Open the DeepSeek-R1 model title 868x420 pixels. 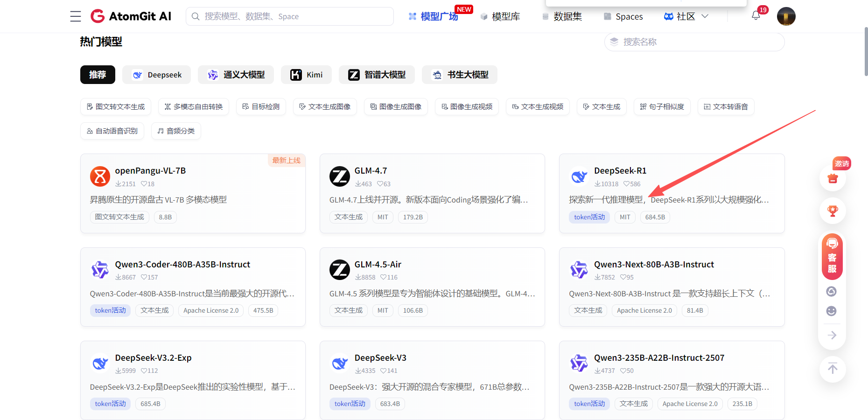tap(620, 171)
